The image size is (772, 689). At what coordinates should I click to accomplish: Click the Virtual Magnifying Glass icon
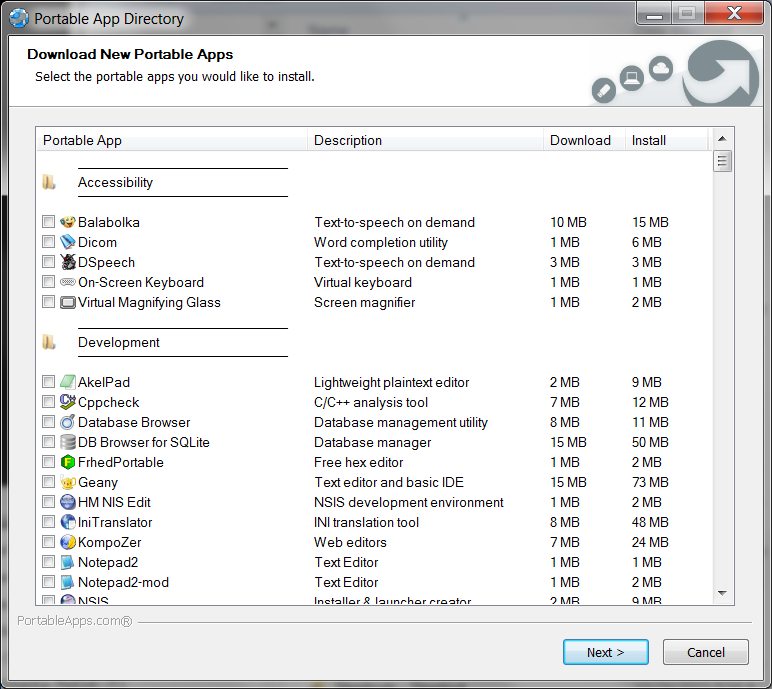[x=67, y=302]
